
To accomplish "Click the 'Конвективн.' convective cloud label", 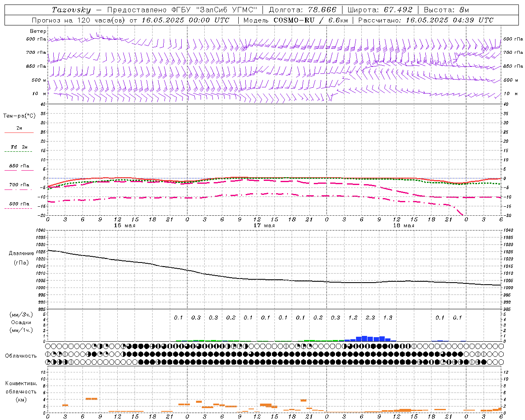I will coord(21,383).
